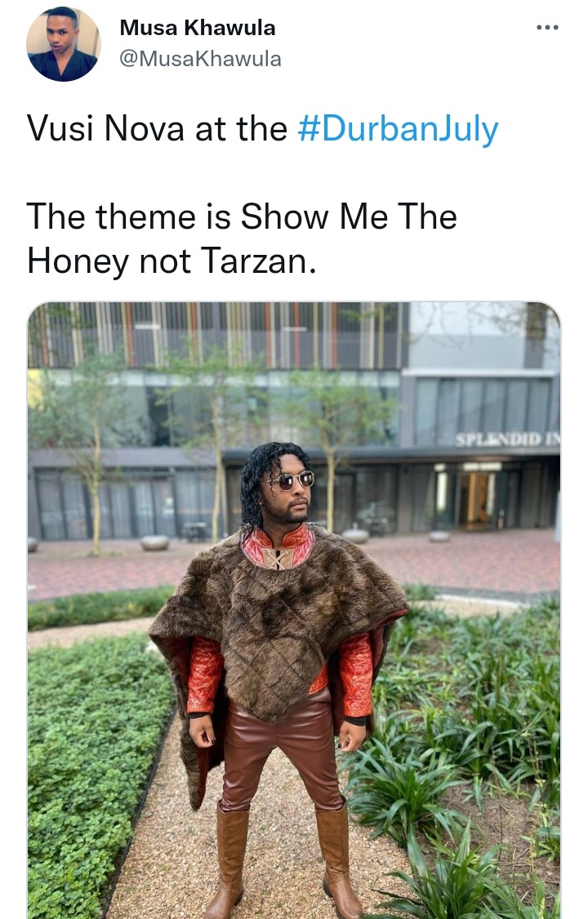Open the attached photo of the man
This screenshot has width=588, height=919.
pos(294,610)
